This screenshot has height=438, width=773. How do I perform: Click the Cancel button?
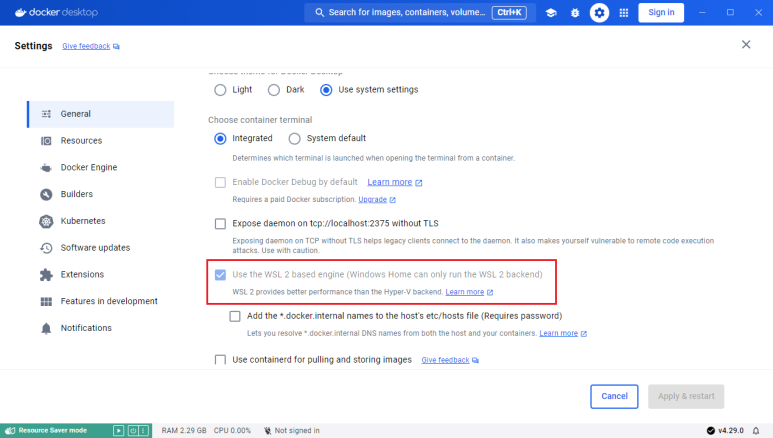[x=614, y=397]
